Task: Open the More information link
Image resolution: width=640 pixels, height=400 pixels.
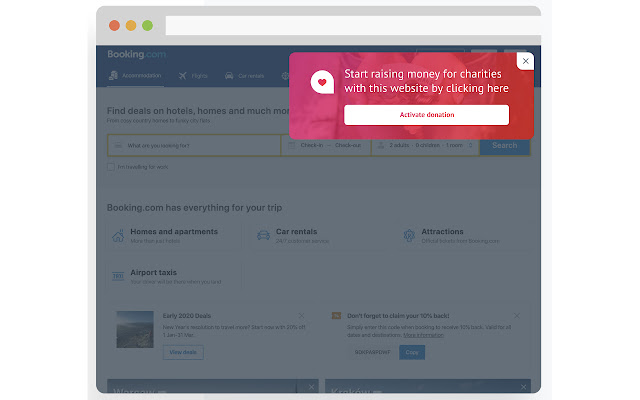Action: tap(423, 335)
